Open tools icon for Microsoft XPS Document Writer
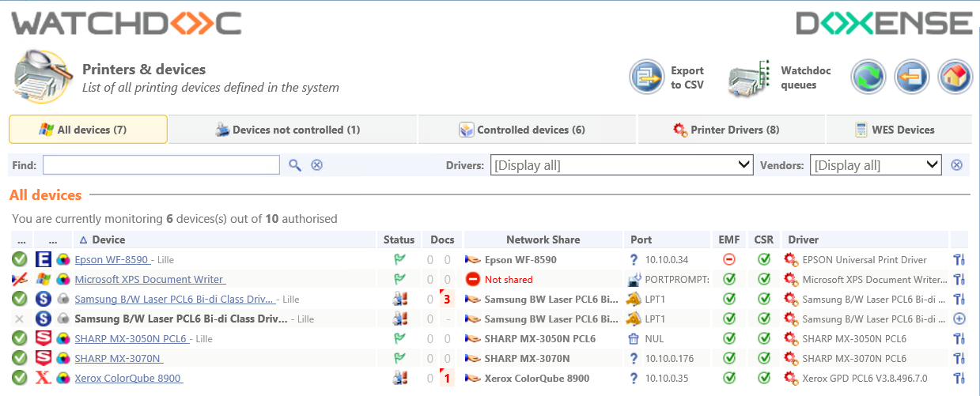The width and height of the screenshot is (980, 396). [959, 279]
